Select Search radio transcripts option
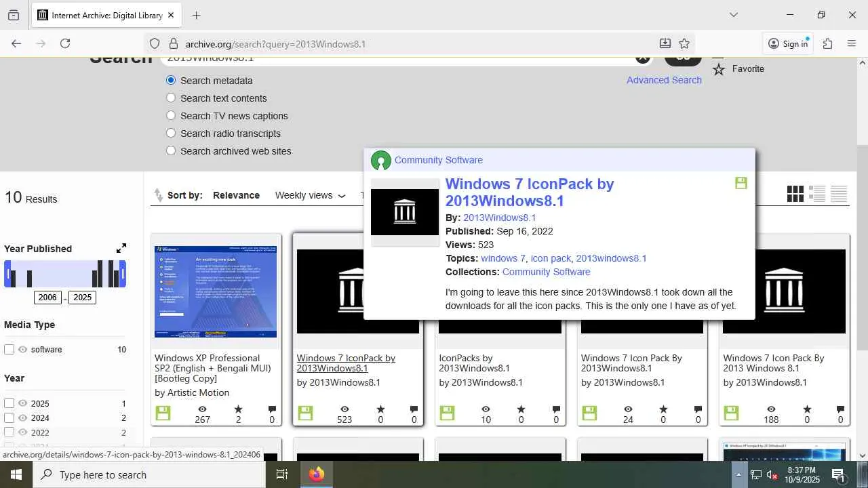868x488 pixels. (x=171, y=133)
